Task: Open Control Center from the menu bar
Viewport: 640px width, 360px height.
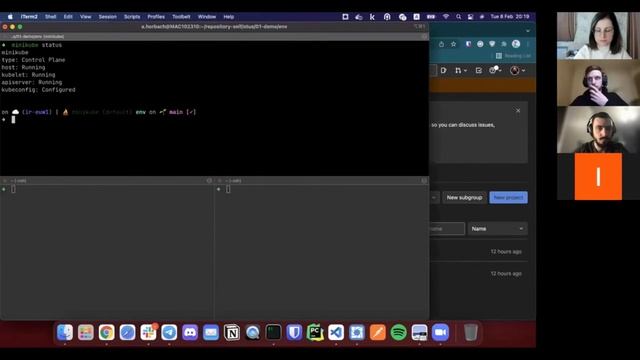Action: 470,17
